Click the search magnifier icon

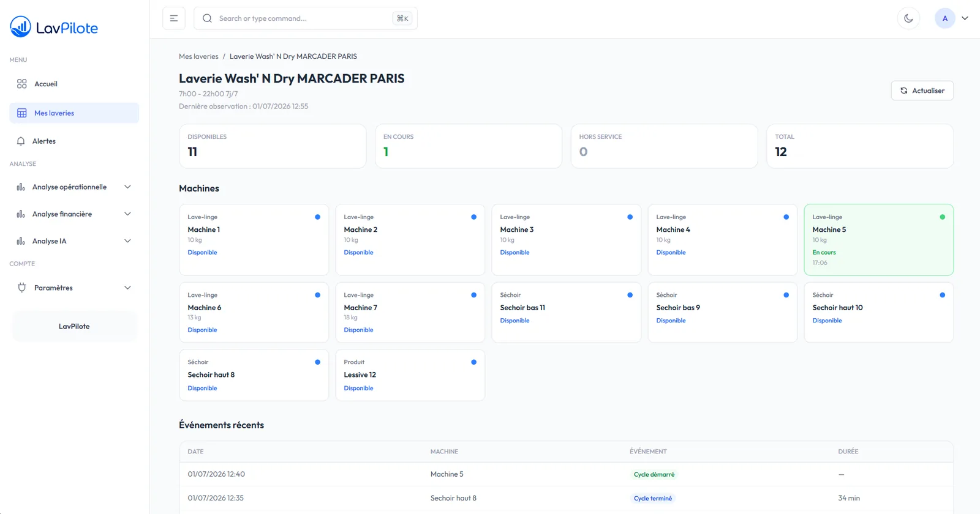click(208, 18)
